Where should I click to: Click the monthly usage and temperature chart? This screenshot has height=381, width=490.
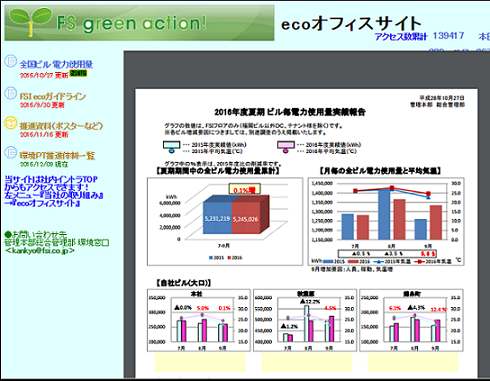click(x=386, y=221)
